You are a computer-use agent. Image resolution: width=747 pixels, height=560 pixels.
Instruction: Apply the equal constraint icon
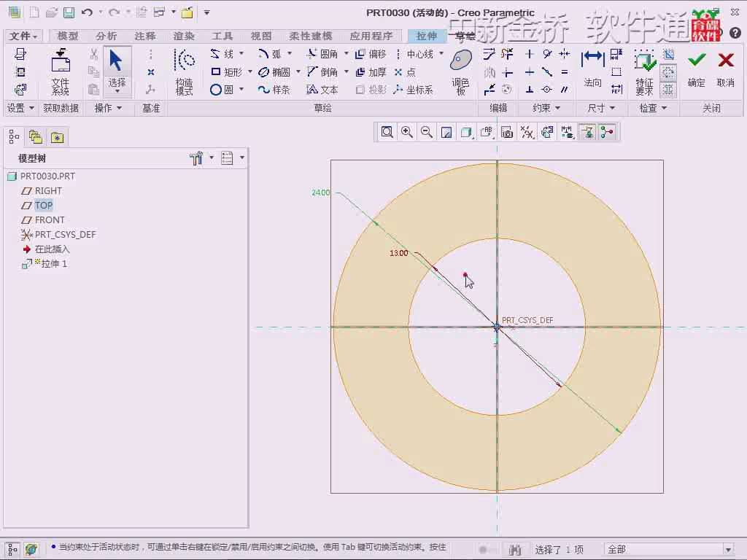pos(565,72)
